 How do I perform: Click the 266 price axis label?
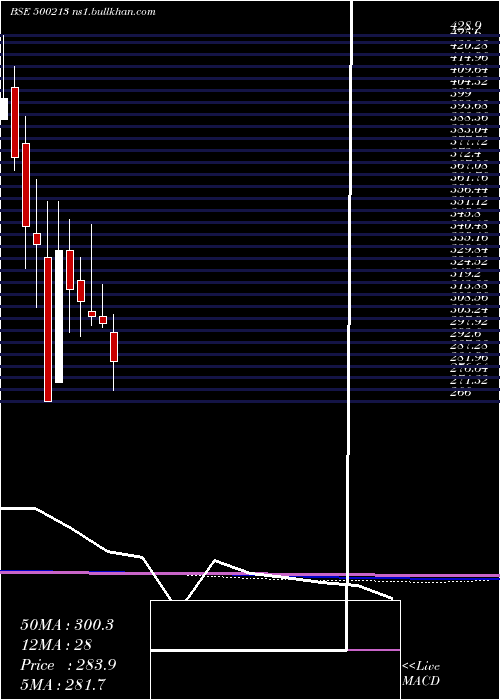click(460, 392)
